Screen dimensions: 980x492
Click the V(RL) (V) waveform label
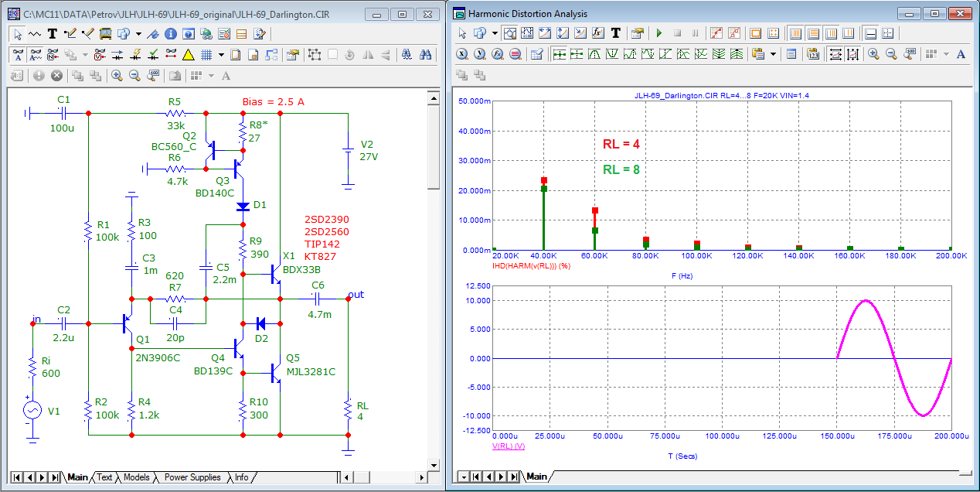click(509, 447)
